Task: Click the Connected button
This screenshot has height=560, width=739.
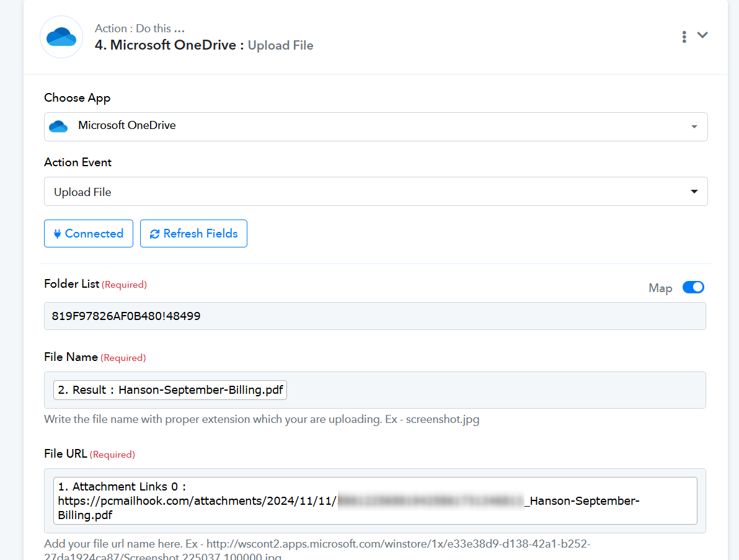Action: pos(89,233)
